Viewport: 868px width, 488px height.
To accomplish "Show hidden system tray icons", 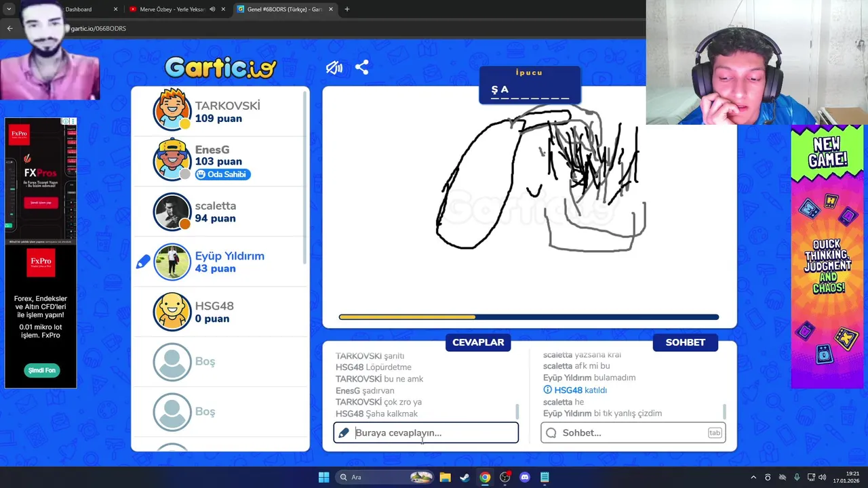I will (753, 477).
